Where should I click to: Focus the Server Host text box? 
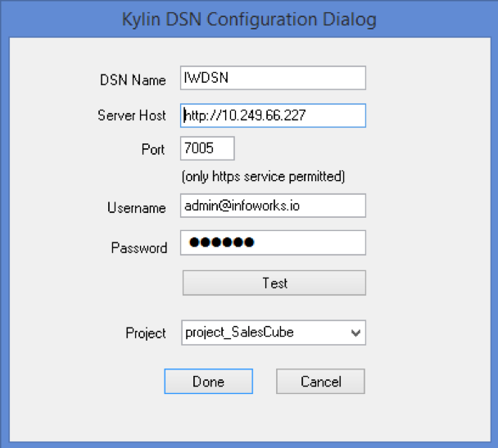[x=273, y=115]
